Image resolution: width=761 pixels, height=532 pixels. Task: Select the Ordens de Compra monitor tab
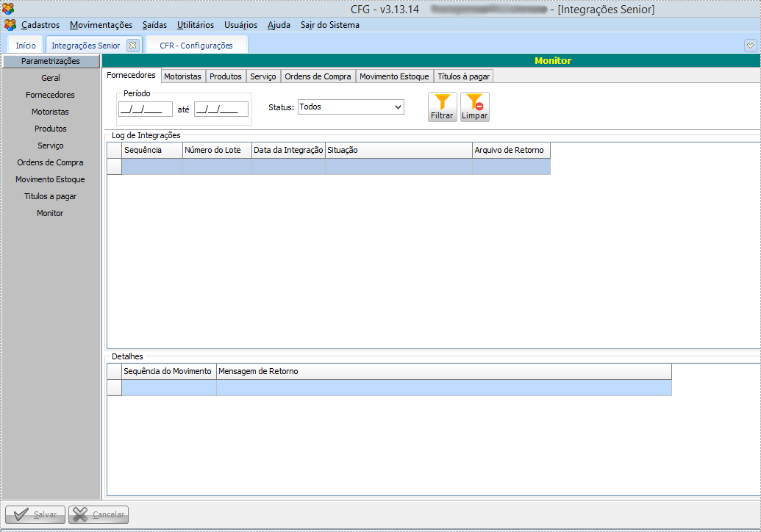[318, 76]
